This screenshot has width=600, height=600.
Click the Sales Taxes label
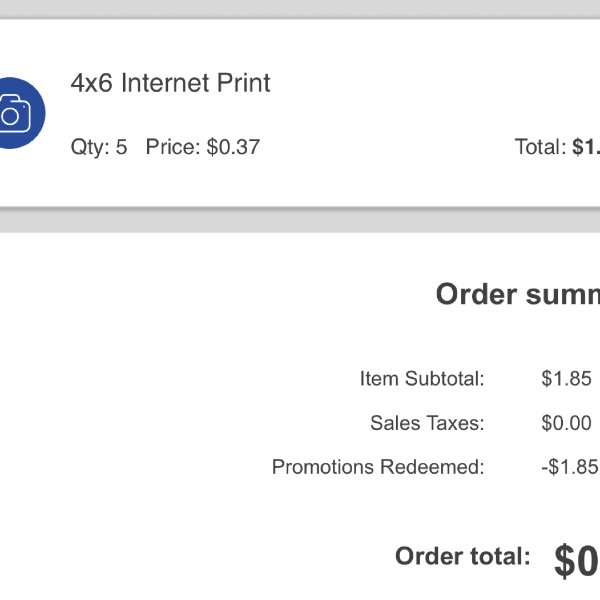coord(427,423)
